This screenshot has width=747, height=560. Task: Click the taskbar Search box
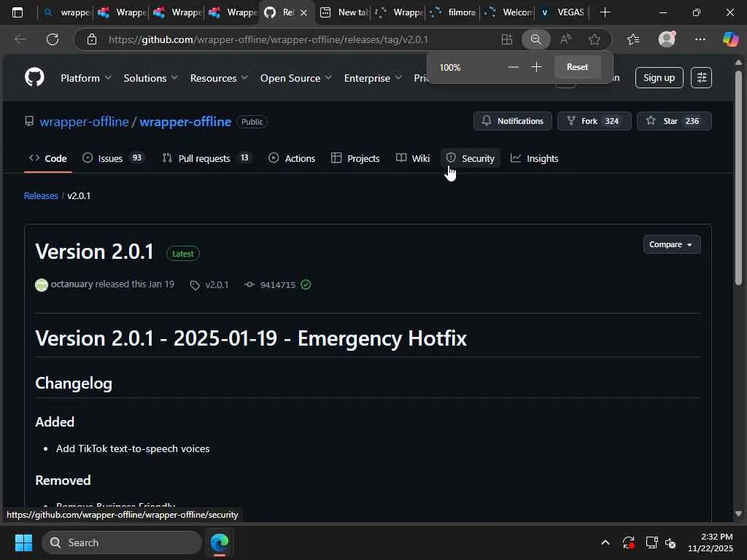pos(122,542)
